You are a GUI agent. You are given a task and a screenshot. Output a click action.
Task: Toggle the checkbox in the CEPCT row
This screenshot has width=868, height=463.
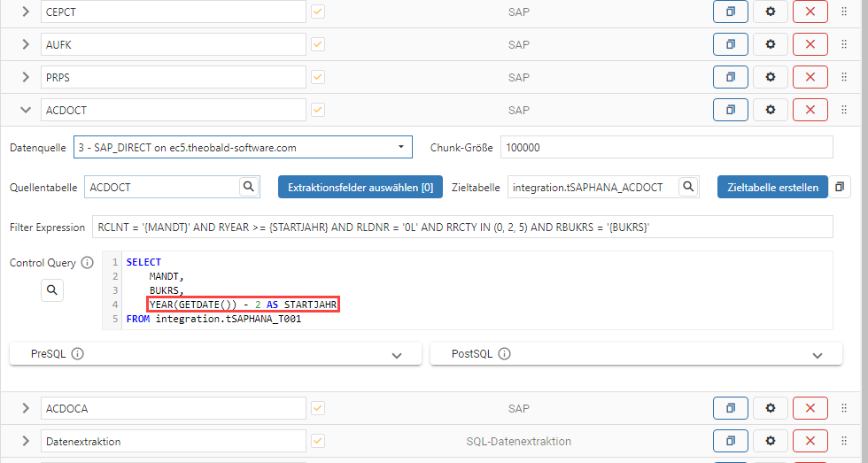tap(317, 12)
